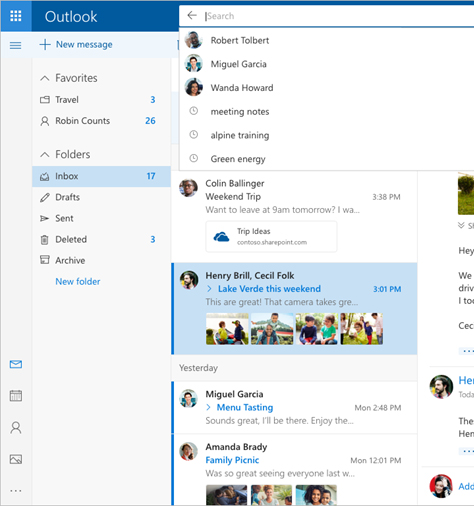The width and height of the screenshot is (474, 506).
Task: Click first photo thumbnail under Family Picnic
Action: [227, 495]
